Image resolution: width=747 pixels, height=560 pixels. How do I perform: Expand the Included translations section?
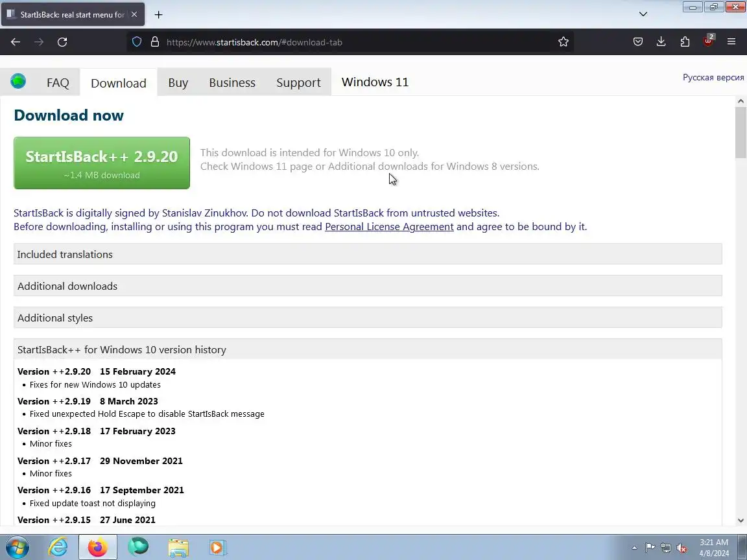pos(368,254)
